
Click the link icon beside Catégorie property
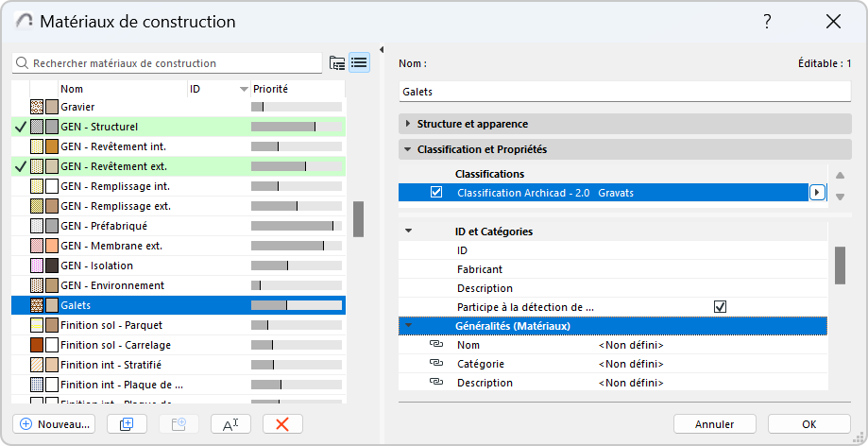coord(435,364)
